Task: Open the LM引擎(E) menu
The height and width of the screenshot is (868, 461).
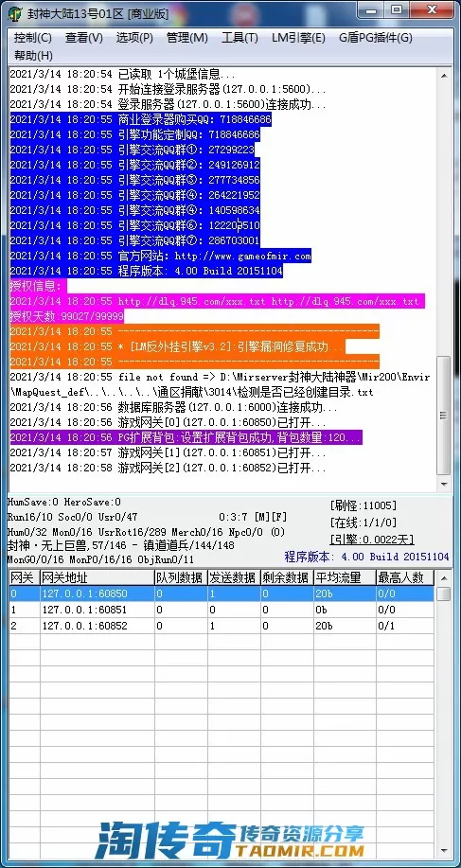Action: click(x=298, y=38)
